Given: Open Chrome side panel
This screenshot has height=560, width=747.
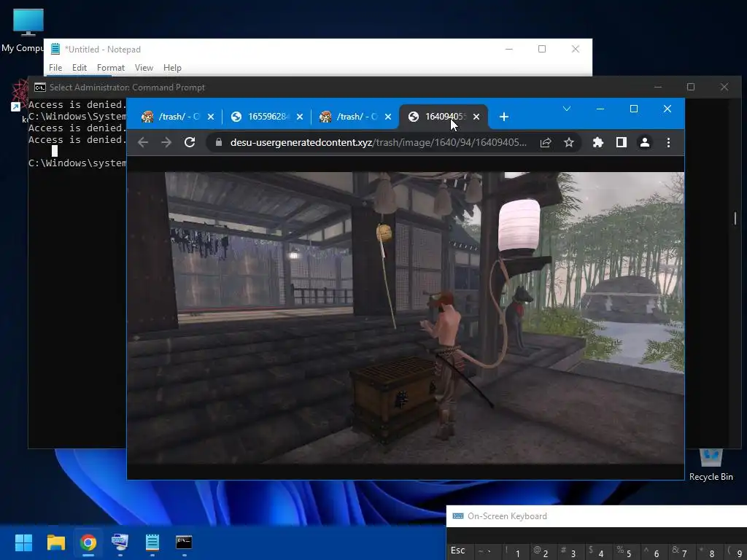Looking at the screenshot, I should 622,142.
